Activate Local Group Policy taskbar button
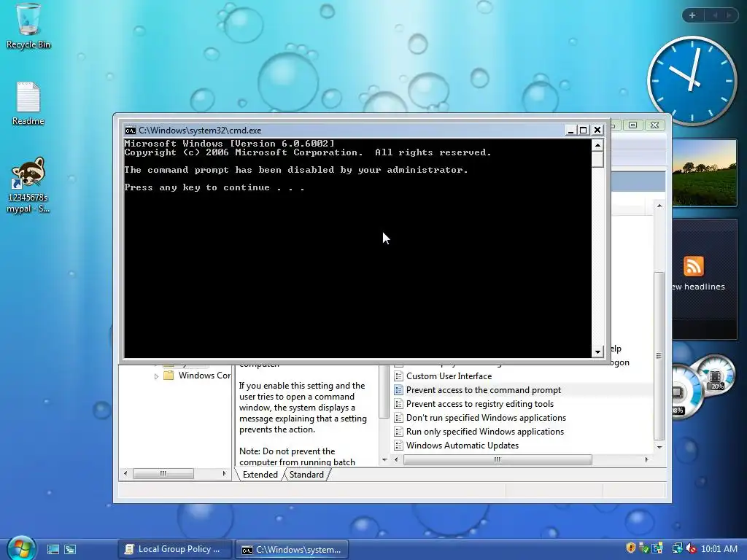 [x=174, y=549]
